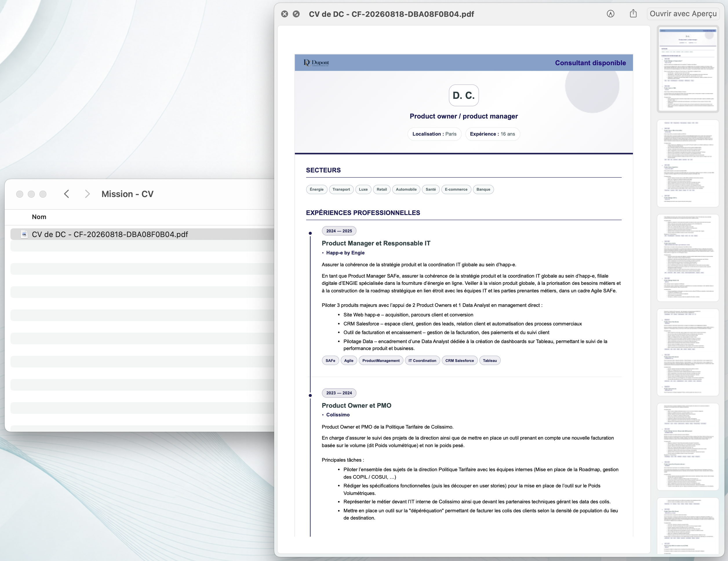Select the second page thumbnail
The image size is (728, 561).
(x=688, y=163)
